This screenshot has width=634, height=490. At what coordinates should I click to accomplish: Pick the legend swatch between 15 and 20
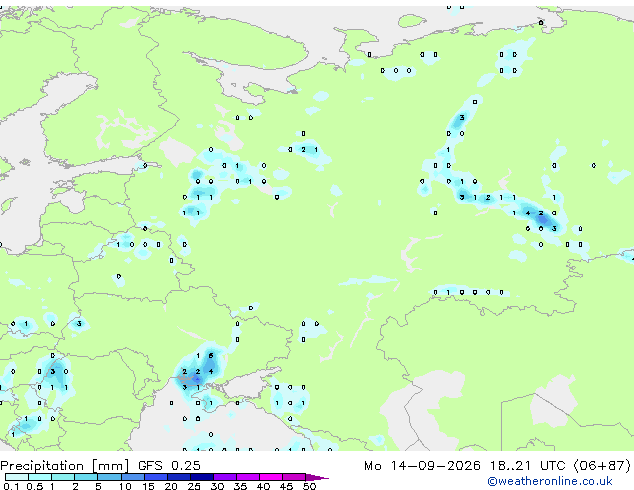tap(156, 477)
